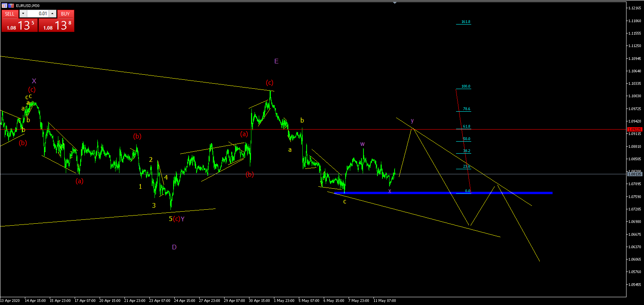Click the BUY button

65,14
